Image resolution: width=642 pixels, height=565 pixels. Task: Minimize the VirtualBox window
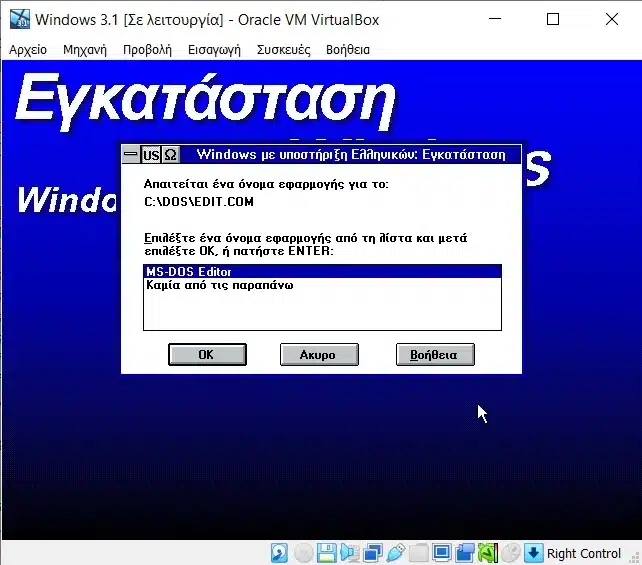click(x=495, y=19)
